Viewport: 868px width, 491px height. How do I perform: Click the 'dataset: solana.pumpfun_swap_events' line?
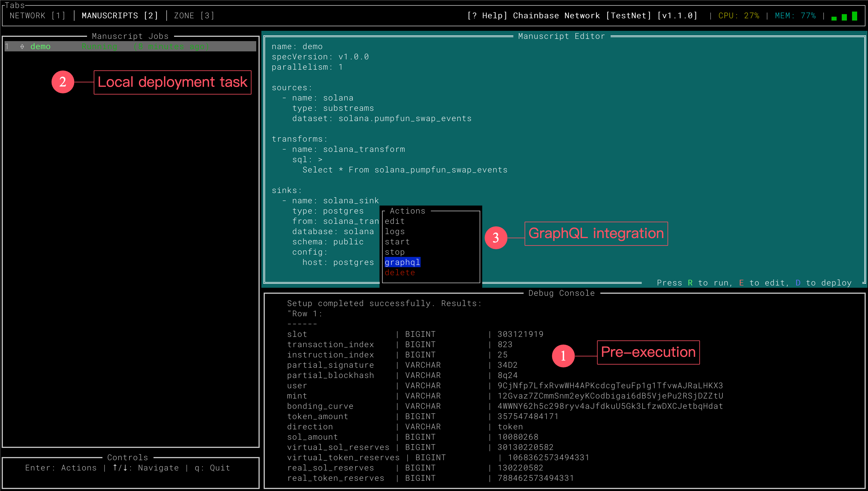(x=381, y=119)
